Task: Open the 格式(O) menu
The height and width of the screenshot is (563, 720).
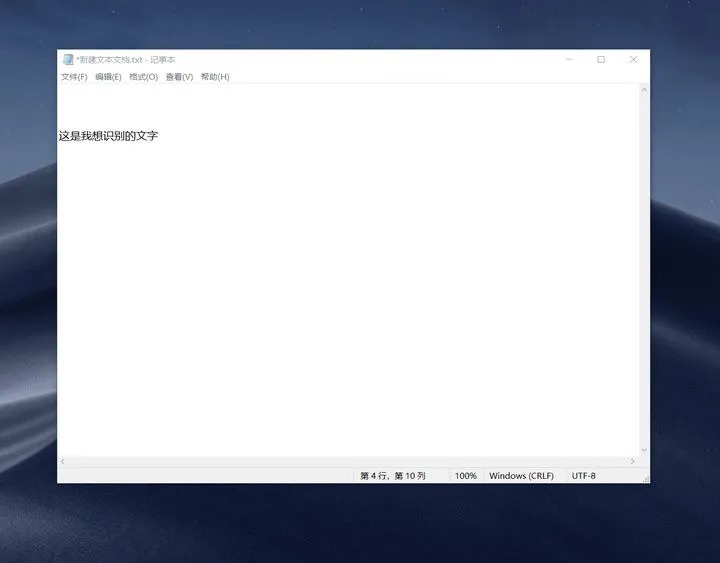Action: tap(143, 77)
